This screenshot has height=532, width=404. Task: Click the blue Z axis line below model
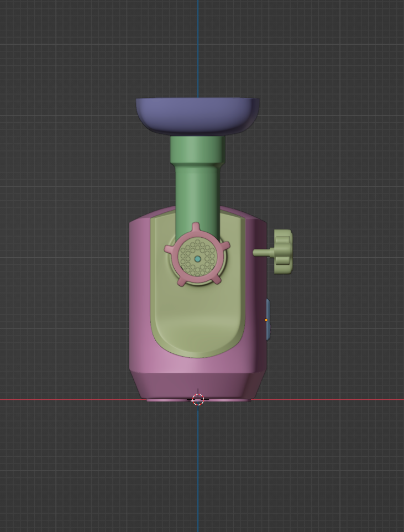[x=197, y=470]
